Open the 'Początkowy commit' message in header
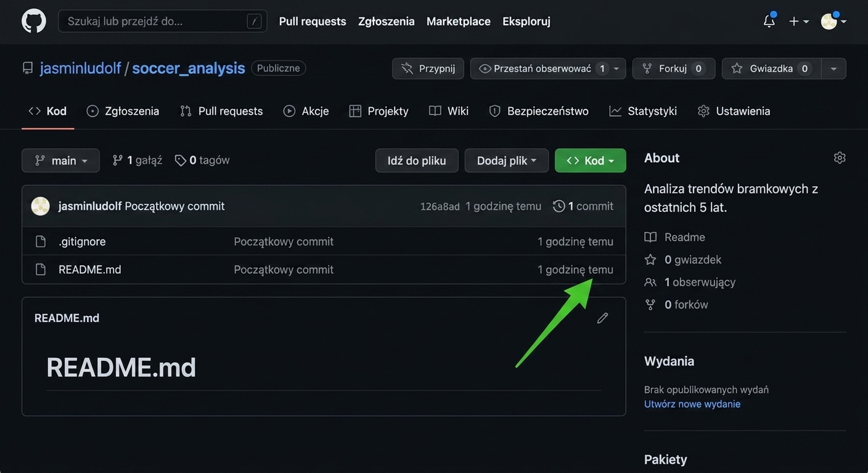 point(174,206)
